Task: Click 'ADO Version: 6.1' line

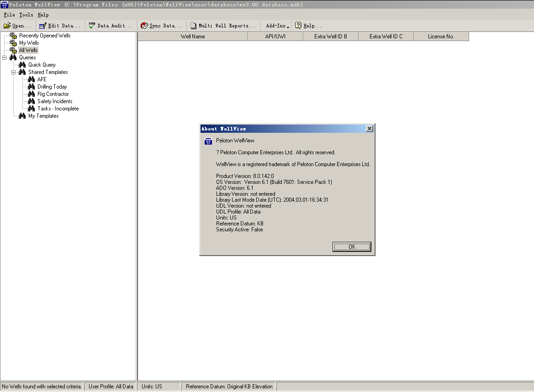Action: (x=235, y=188)
